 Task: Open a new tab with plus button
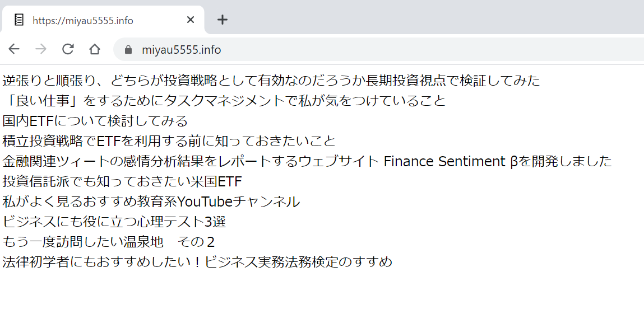222,20
